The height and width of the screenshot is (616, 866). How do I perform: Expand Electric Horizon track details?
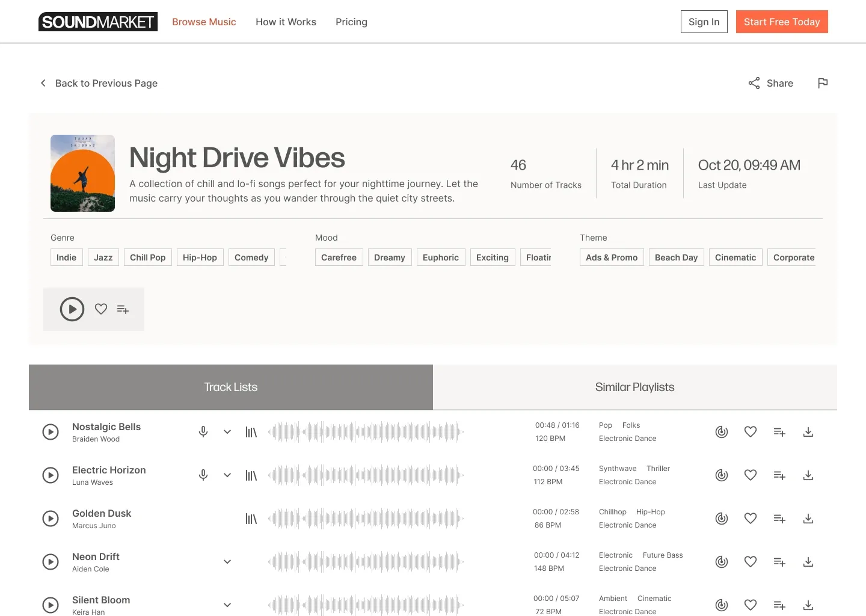click(227, 475)
